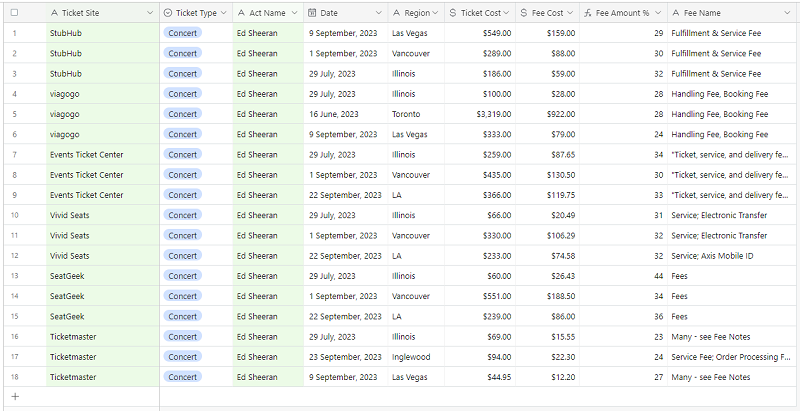Screen dimensions: 800x411
Task: Click Vivid Seats cell in row 12
Action: (x=103, y=256)
